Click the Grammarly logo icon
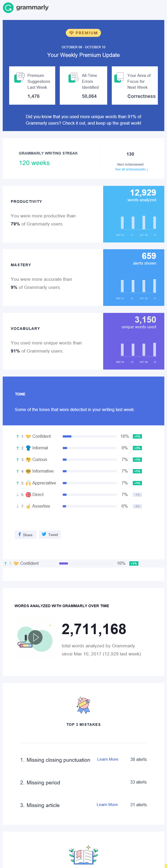The image size is (167, 868). pyautogui.click(x=8, y=8)
